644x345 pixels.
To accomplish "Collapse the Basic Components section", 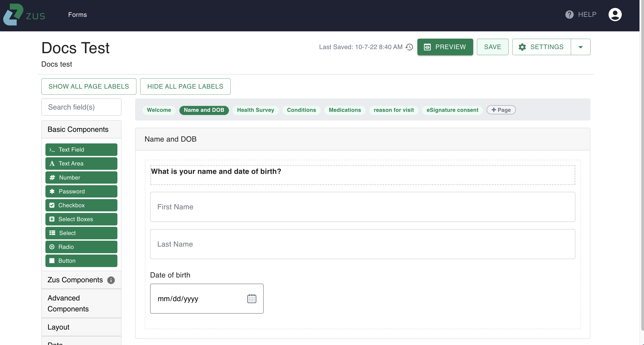I will (x=81, y=129).
